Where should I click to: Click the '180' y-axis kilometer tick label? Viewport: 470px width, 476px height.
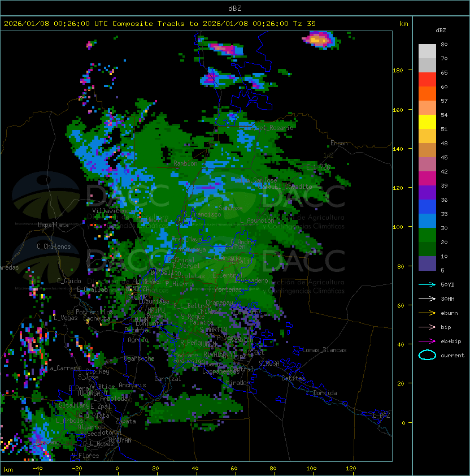[398, 71]
